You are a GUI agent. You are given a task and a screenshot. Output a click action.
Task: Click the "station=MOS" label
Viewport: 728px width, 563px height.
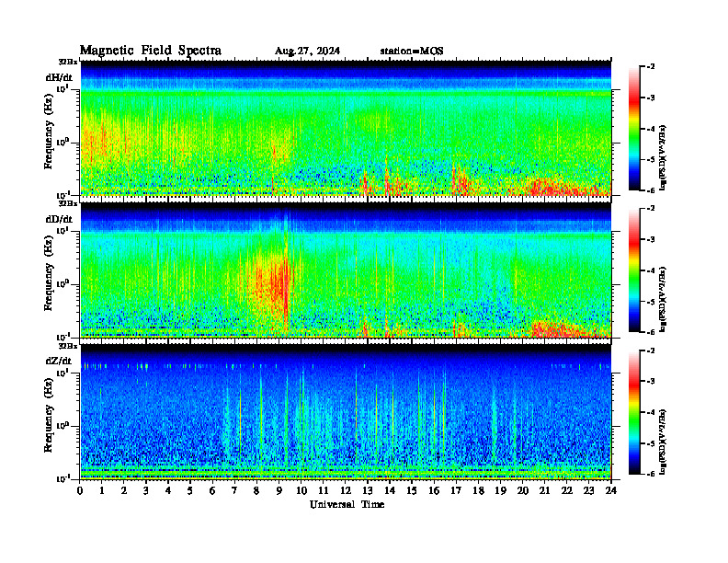[412, 52]
